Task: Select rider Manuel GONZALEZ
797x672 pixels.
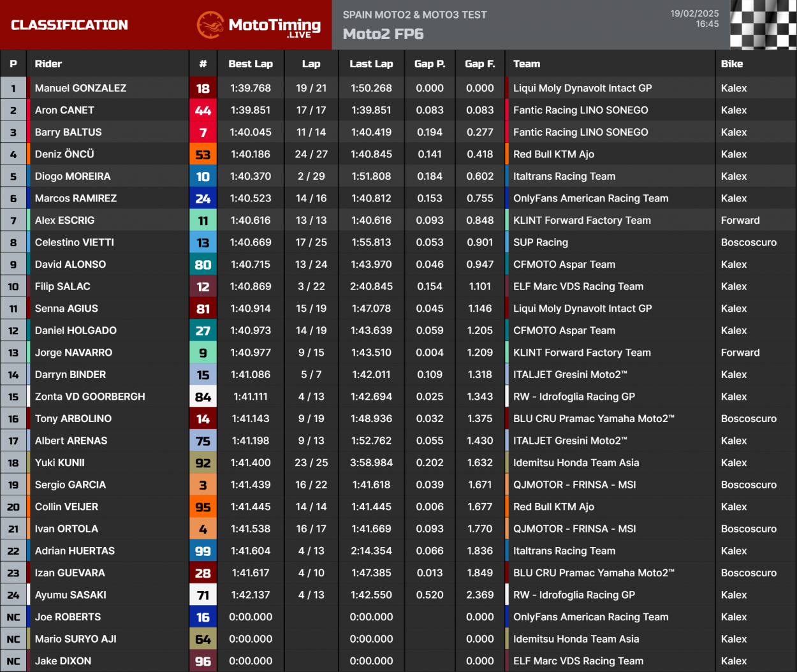Action: [x=80, y=89]
